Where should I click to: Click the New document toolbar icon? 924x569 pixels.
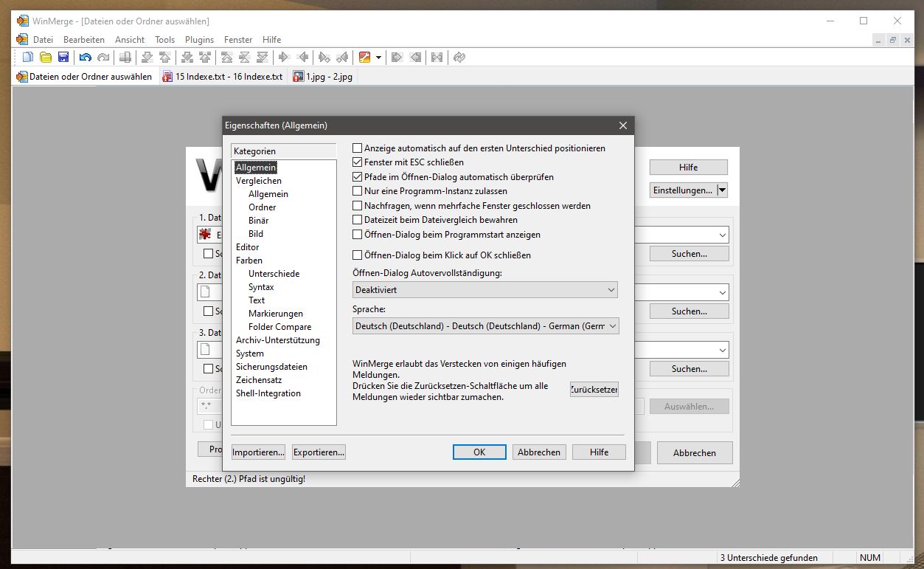[x=28, y=58]
